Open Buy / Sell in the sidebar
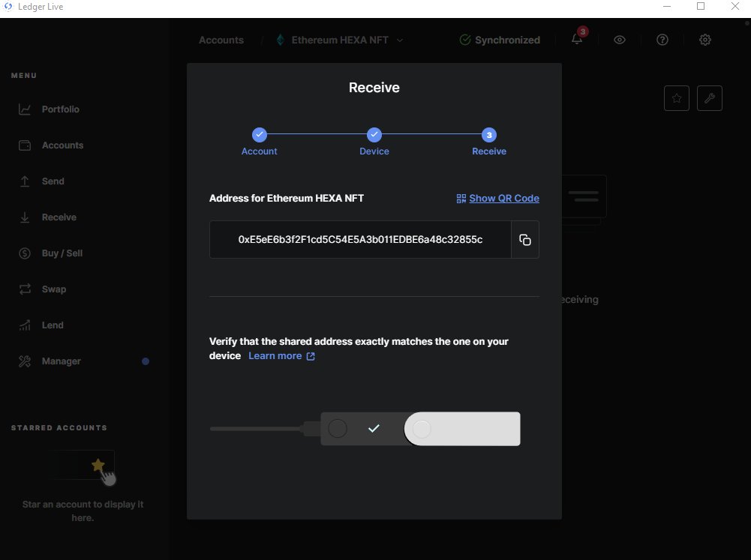Viewport: 751px width, 560px height. (x=62, y=253)
